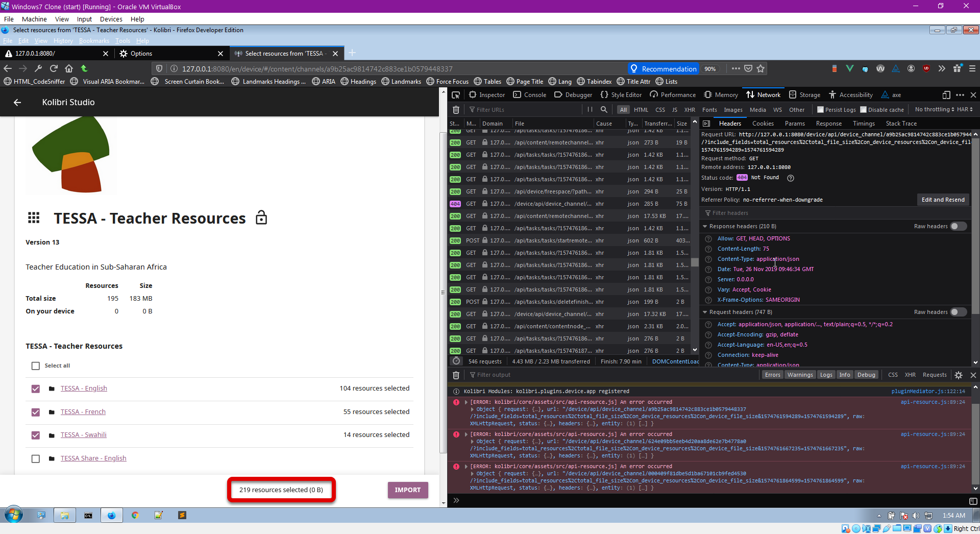This screenshot has width=980, height=534.
Task: Show more bookmarks toolbar overflow chevron
Action: coord(942,68)
